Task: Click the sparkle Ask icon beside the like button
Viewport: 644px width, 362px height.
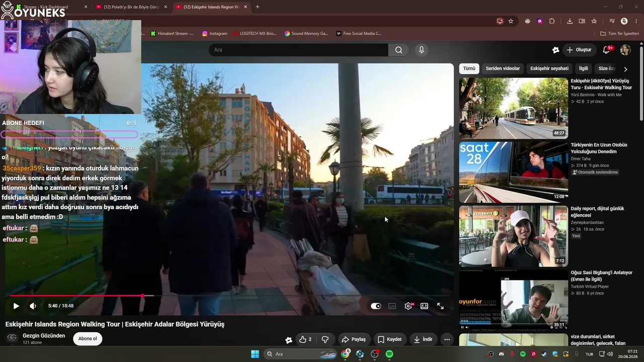Action: click(288, 340)
